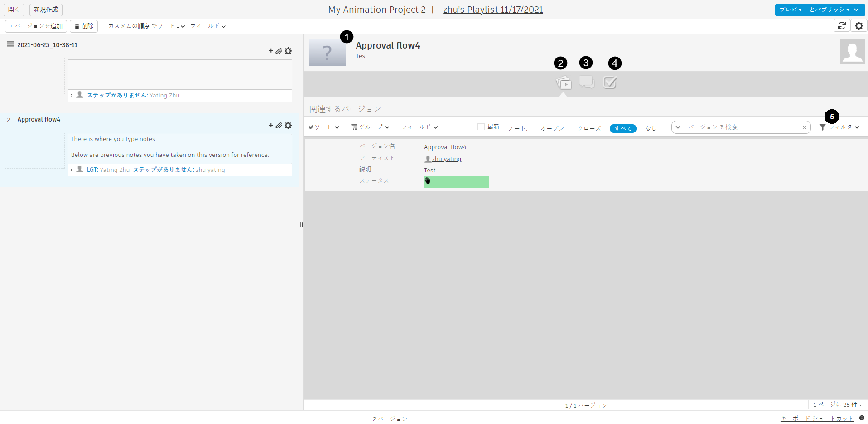Click the 開く button

pos(14,10)
